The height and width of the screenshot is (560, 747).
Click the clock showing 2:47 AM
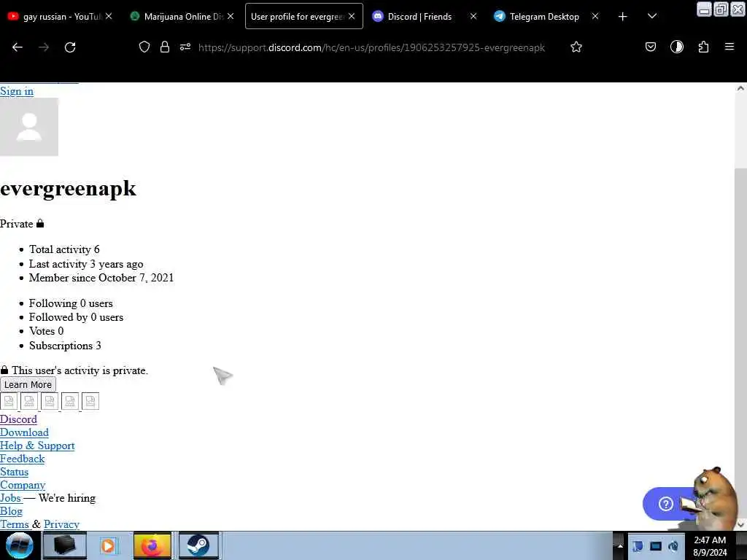[710, 546]
